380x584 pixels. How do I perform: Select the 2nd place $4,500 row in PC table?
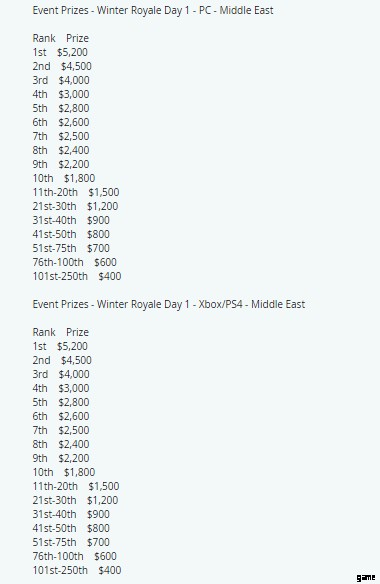[62, 66]
